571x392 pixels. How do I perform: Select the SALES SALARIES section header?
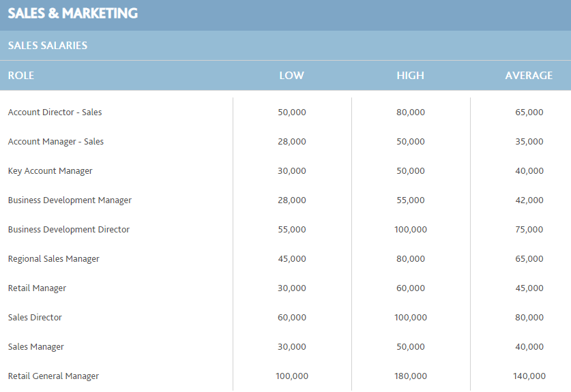pyautogui.click(x=48, y=46)
